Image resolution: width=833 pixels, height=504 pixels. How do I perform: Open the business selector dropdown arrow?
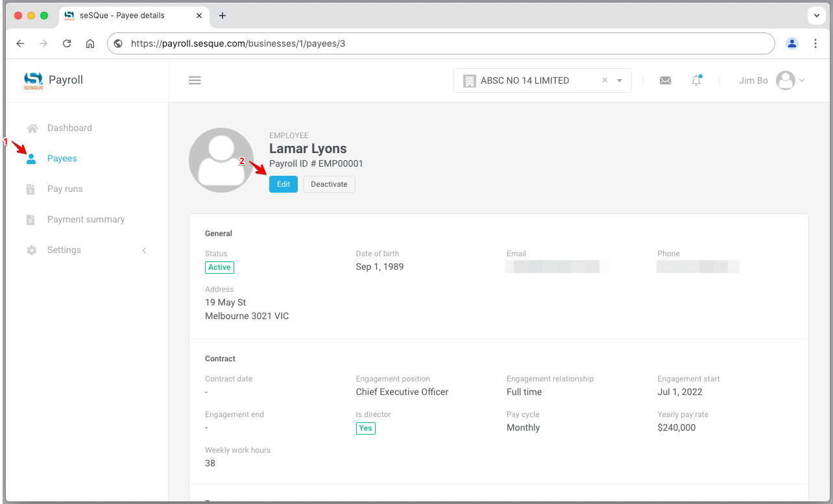(620, 81)
